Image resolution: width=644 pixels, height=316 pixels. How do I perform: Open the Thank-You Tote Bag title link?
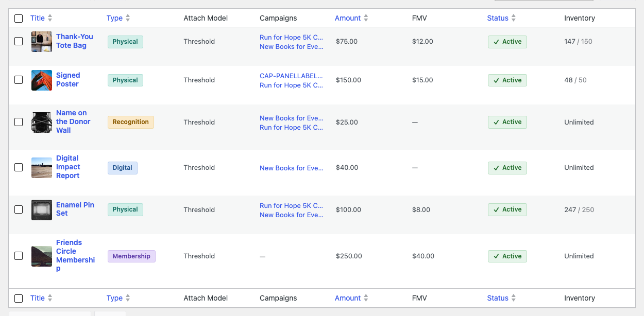click(x=75, y=41)
